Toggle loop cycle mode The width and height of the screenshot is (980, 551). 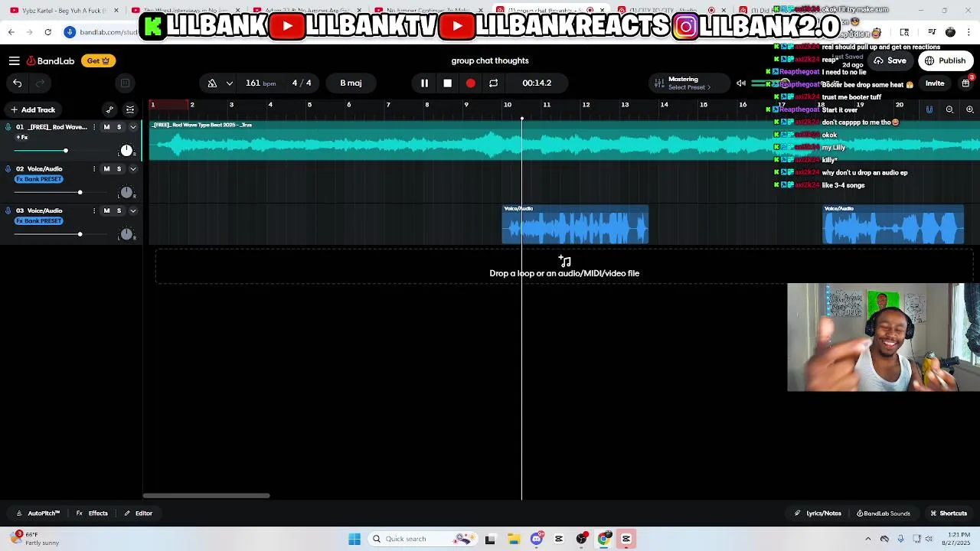pos(493,83)
